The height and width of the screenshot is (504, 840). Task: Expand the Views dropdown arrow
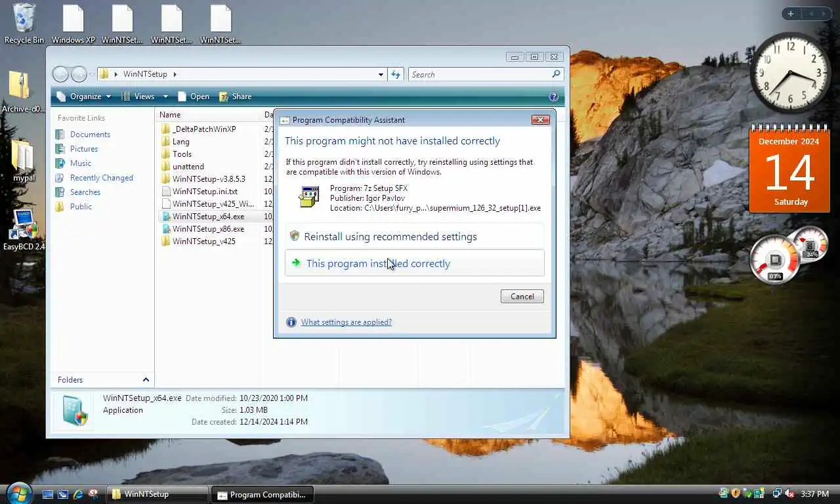click(x=165, y=96)
